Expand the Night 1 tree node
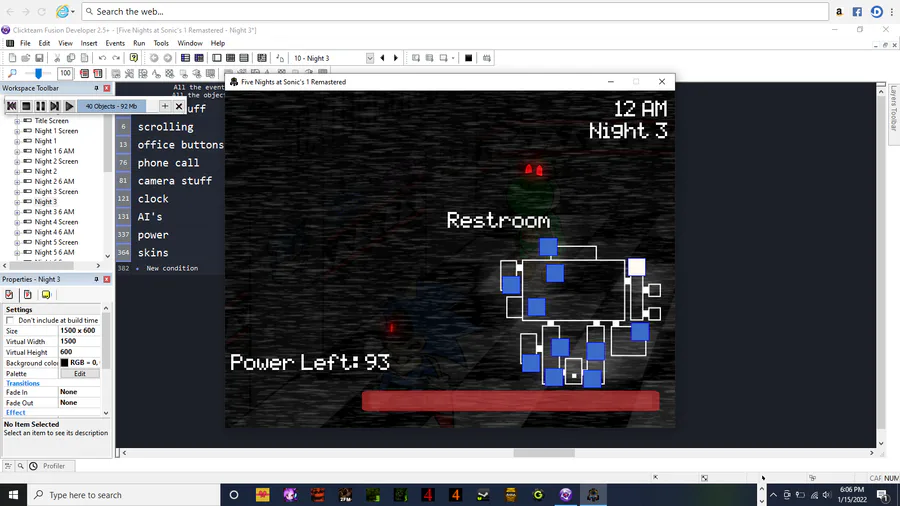The width and height of the screenshot is (900, 506). (17, 141)
